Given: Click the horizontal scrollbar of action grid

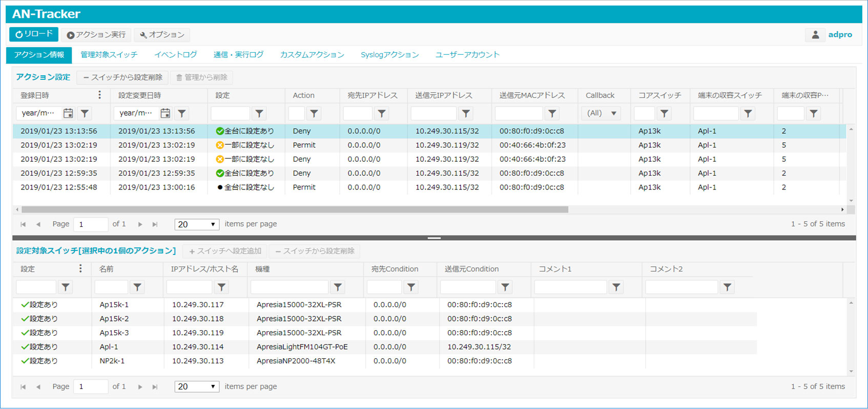Looking at the screenshot, I should (x=295, y=209).
